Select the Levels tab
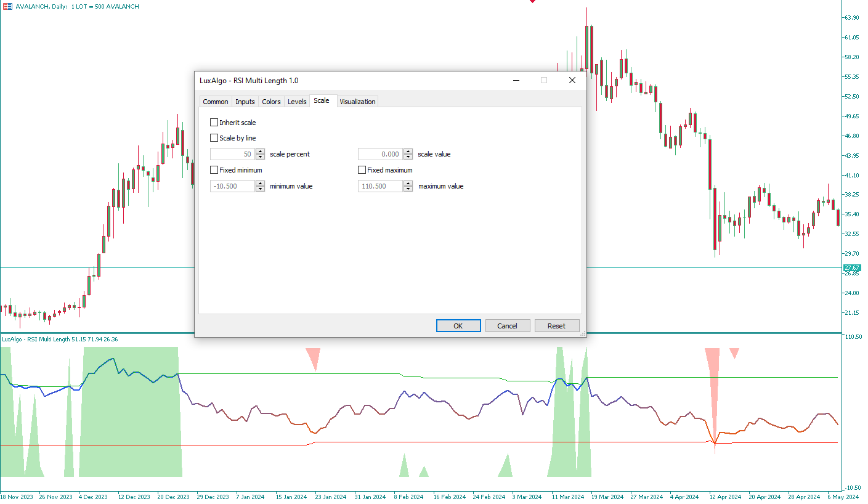 297,102
